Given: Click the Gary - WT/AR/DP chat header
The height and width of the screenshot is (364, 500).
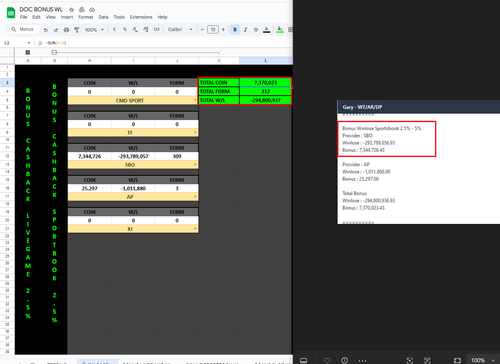Looking at the screenshot, I should [x=419, y=107].
